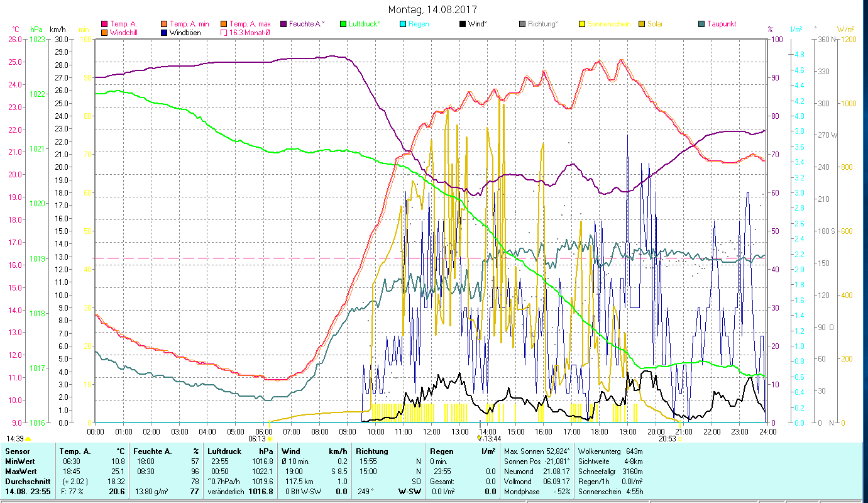The image size is (868, 503).
Task: Click the 'Wind' column header
Action: [291, 451]
